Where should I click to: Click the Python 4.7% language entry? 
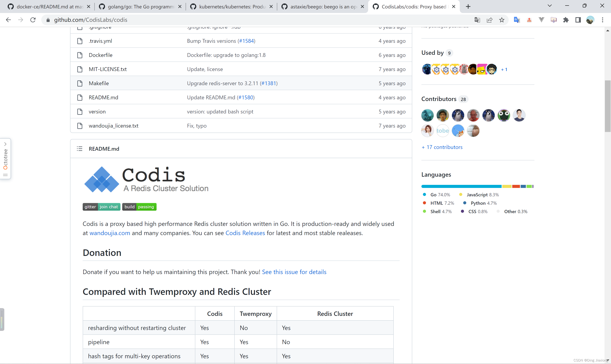pos(480,203)
